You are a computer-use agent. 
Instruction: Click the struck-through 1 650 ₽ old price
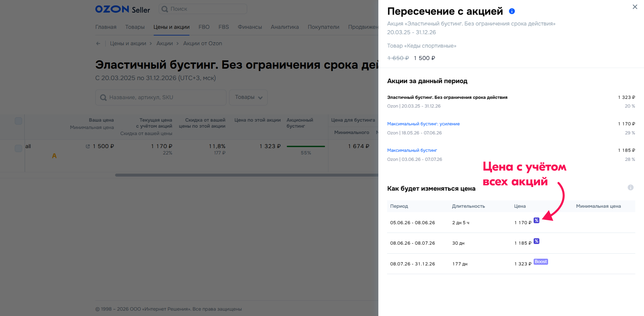point(398,58)
